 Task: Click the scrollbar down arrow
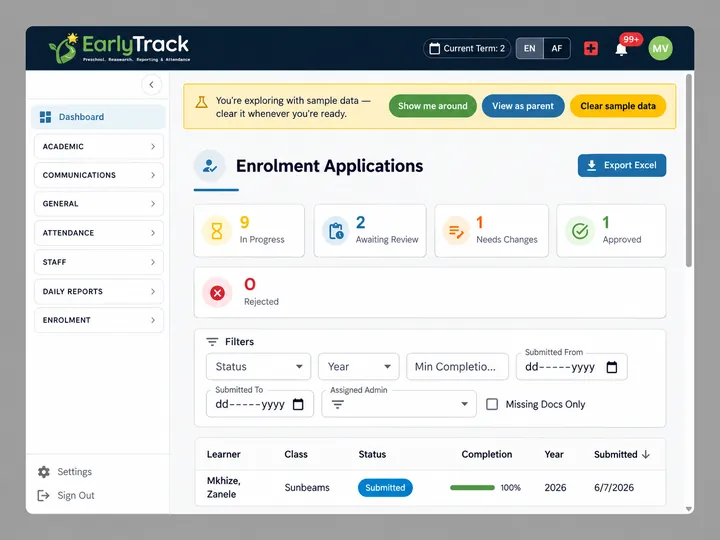click(688, 509)
